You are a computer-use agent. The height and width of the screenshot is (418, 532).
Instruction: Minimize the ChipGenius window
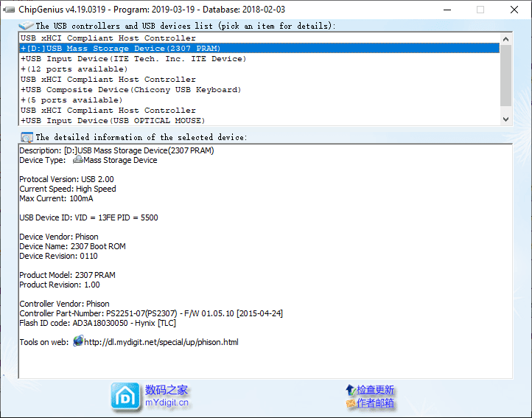(x=447, y=10)
